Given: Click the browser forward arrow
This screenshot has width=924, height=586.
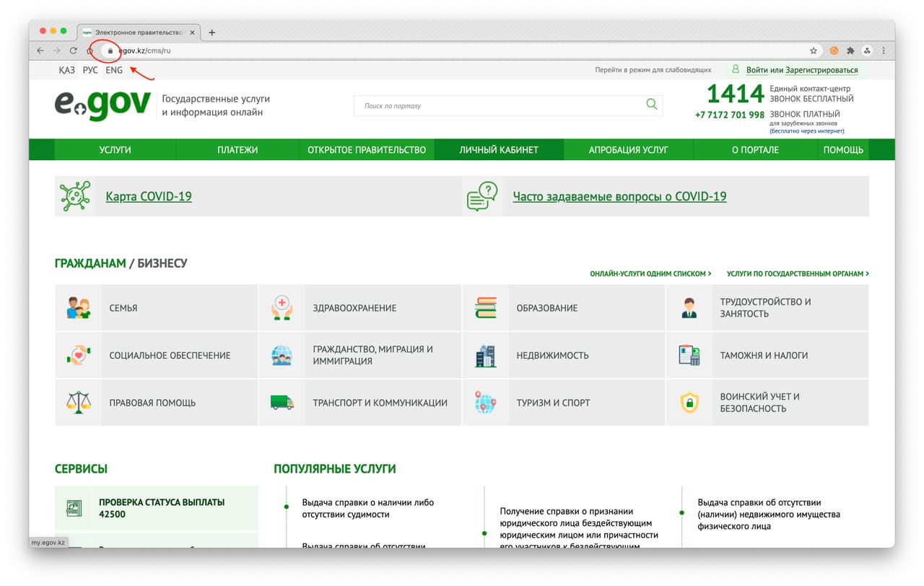Looking at the screenshot, I should (x=57, y=51).
